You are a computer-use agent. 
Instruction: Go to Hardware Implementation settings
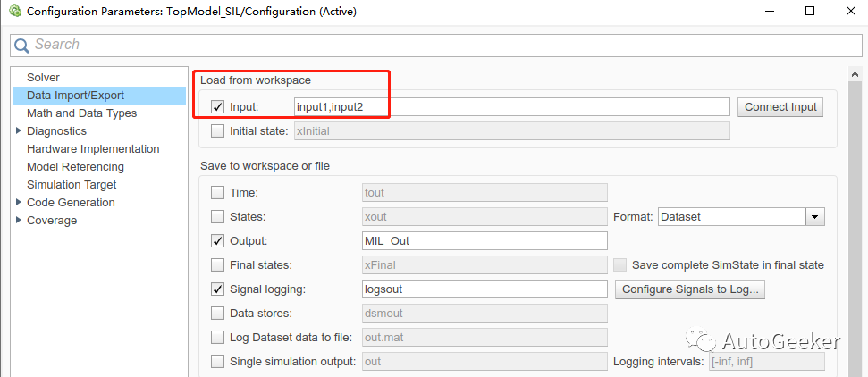pos(93,149)
